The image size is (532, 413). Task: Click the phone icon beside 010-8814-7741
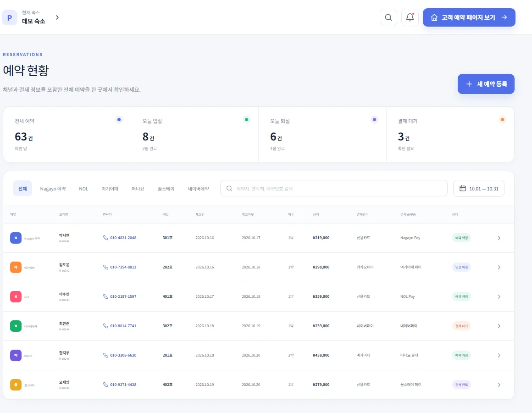point(105,326)
